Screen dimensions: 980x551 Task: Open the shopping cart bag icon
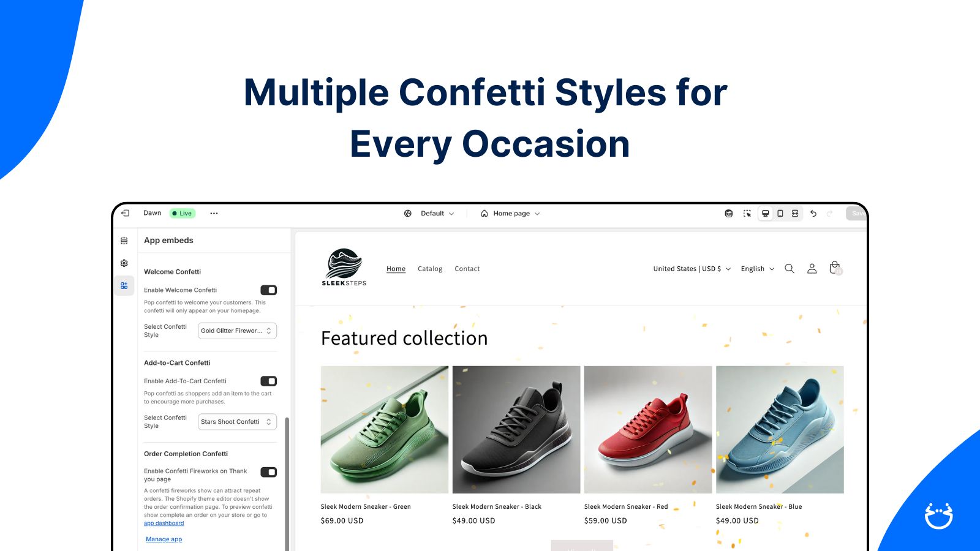[x=835, y=268]
